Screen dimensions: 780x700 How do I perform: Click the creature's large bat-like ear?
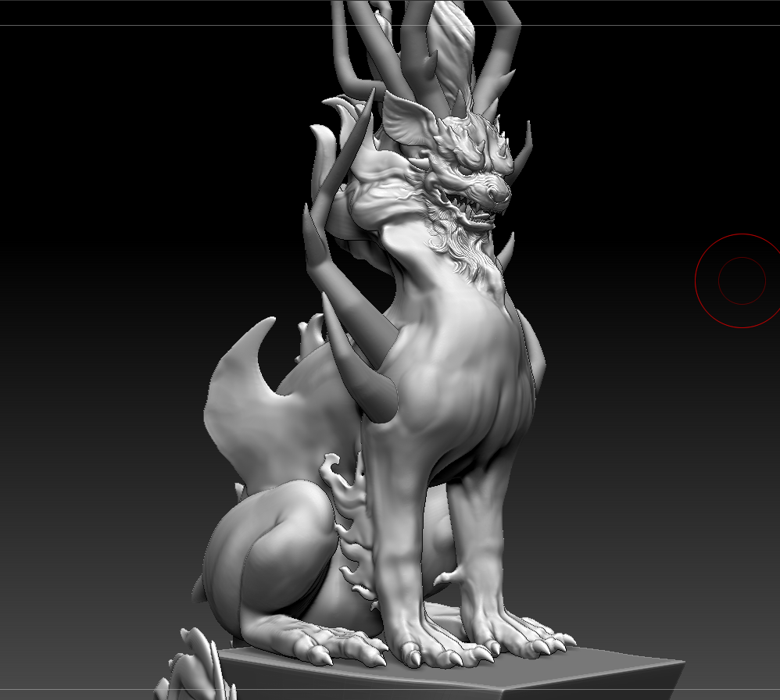410,120
